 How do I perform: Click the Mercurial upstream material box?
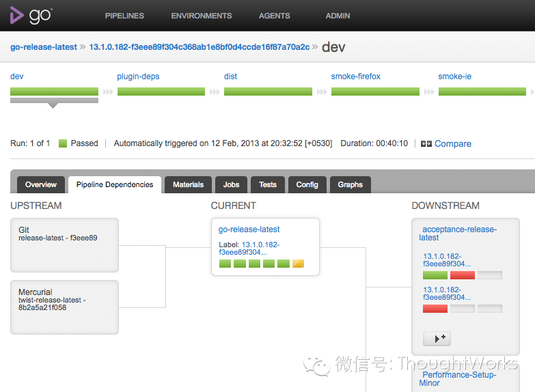click(64, 307)
